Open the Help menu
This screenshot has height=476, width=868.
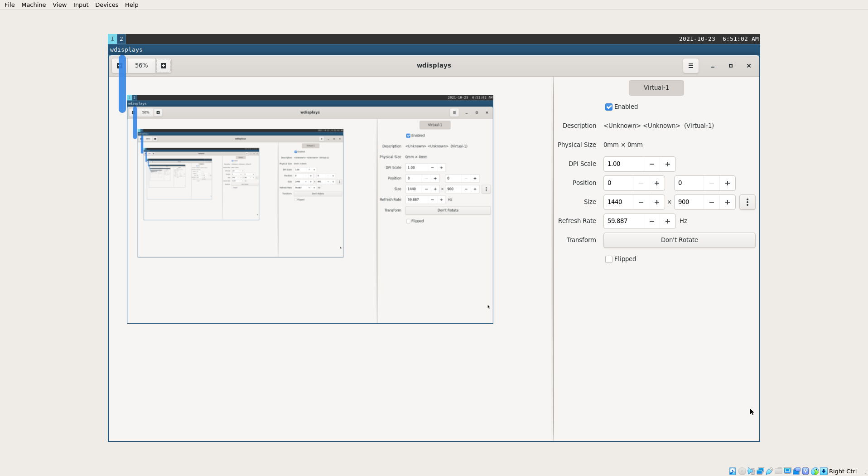[x=131, y=5]
